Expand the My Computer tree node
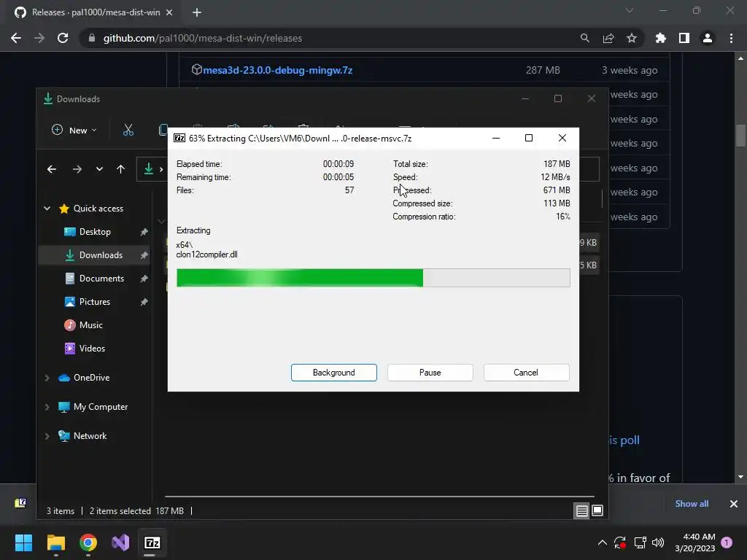 pyautogui.click(x=47, y=407)
